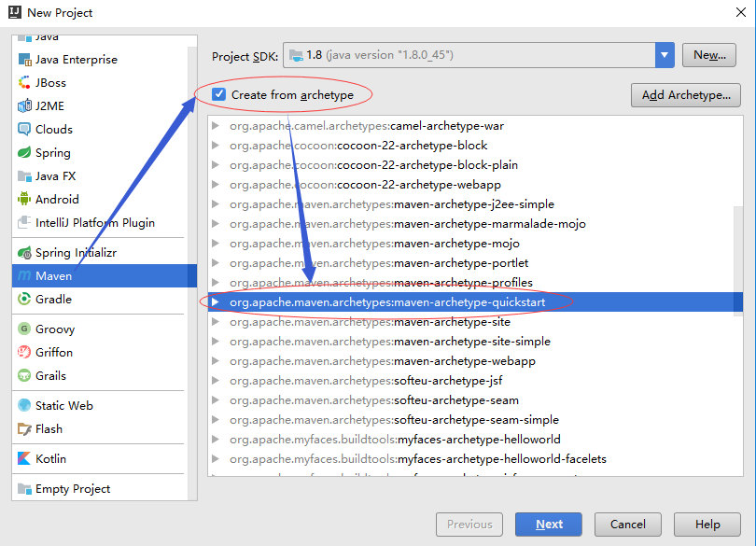This screenshot has width=756, height=546.
Task: Expand maven-archetype-j2ee-simple node
Action: (216, 204)
